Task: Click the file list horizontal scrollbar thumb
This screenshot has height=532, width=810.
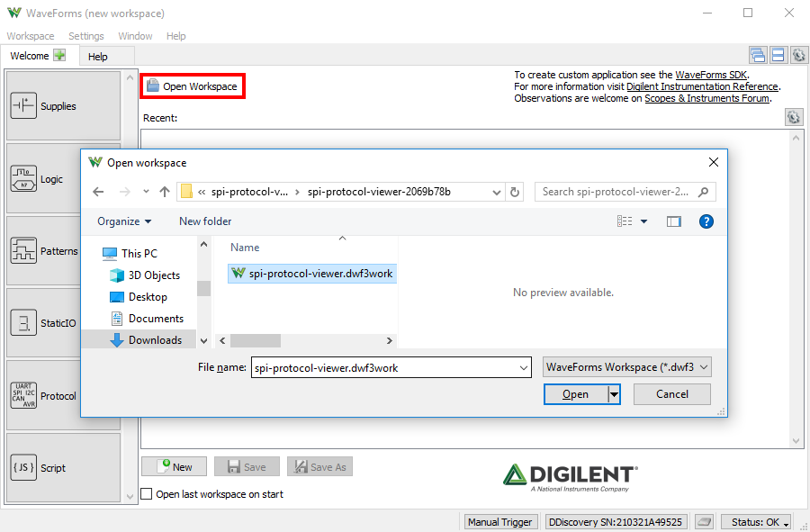Action: coord(256,341)
